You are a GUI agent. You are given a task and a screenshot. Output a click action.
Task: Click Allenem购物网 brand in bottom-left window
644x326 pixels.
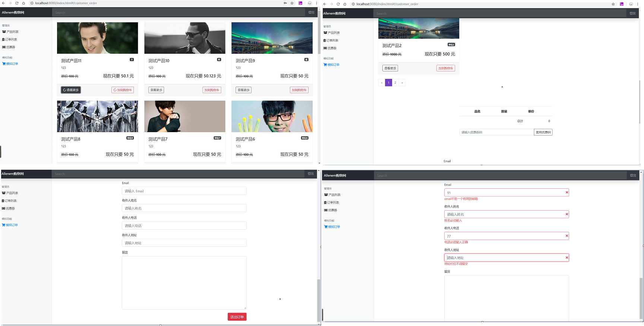(13, 174)
